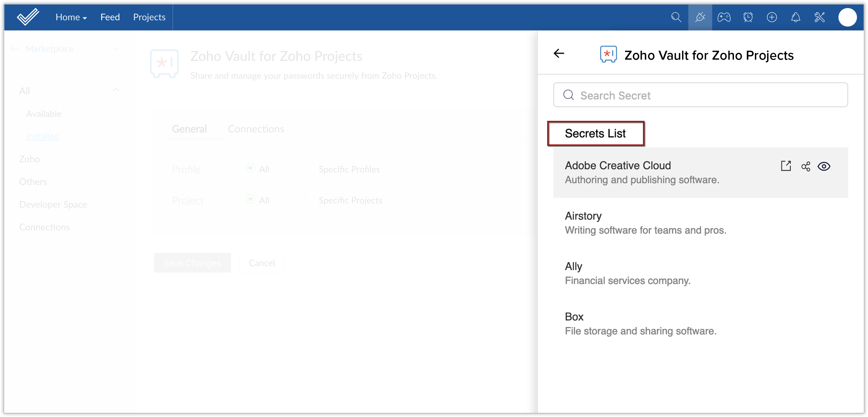Open Connections in the sidebar
The height and width of the screenshot is (417, 868).
coord(44,227)
